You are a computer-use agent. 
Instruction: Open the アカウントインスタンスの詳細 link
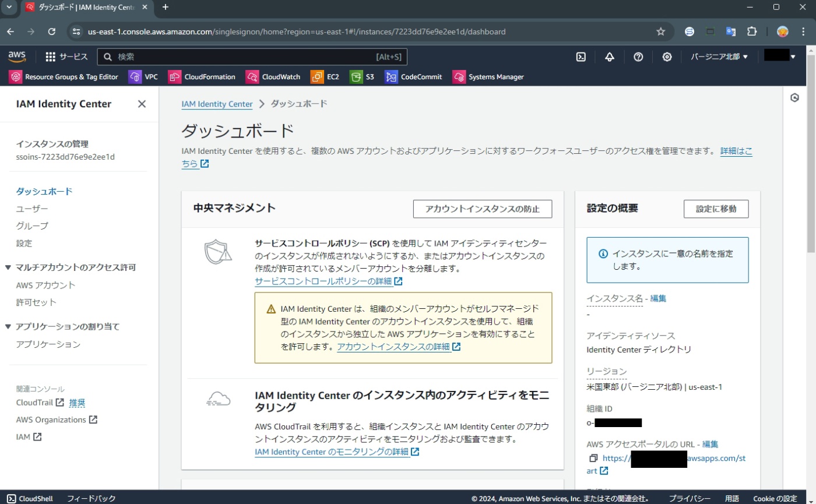(x=399, y=347)
